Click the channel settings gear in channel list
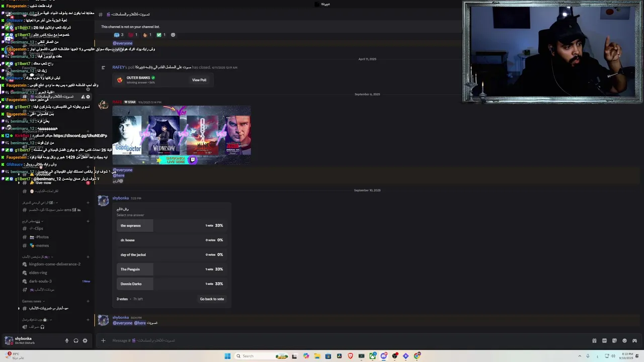The height and width of the screenshot is (362, 644). [x=88, y=97]
